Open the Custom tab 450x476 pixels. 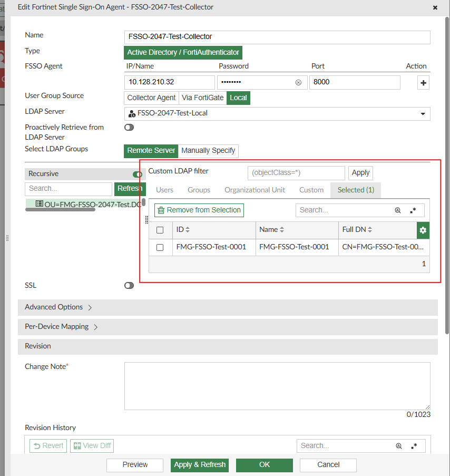311,190
